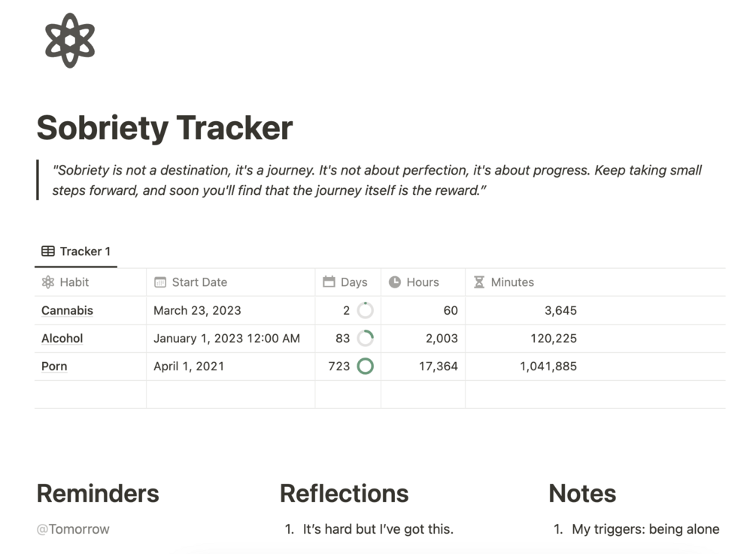The width and height of the screenshot is (756, 554).
Task: Click the Reminders heading
Action: point(98,494)
